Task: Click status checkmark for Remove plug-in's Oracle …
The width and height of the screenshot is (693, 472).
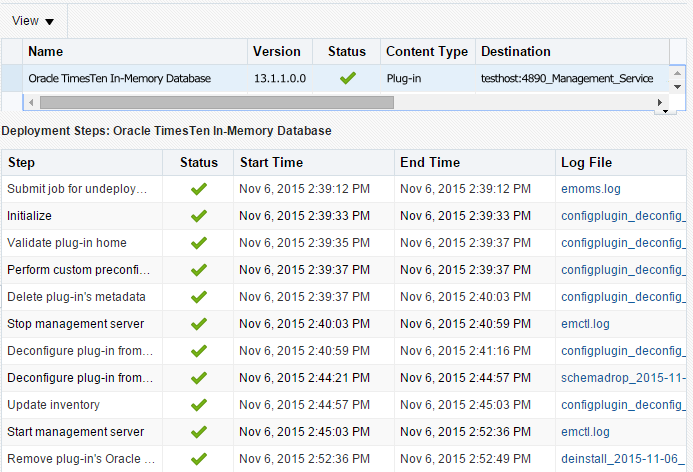Action: click(x=198, y=459)
